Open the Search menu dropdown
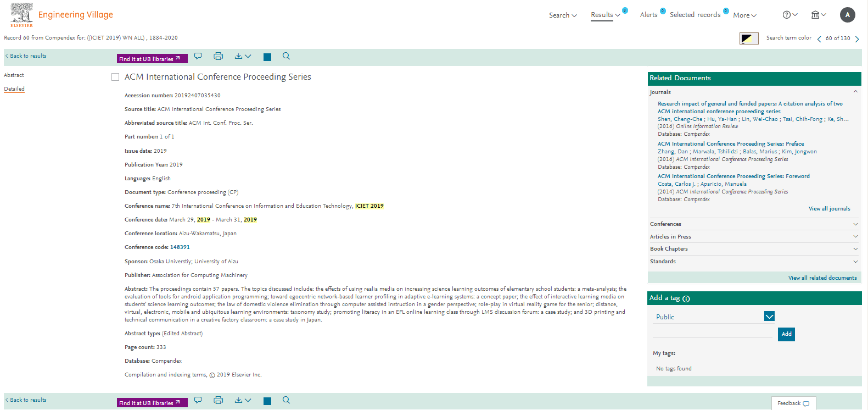 [x=563, y=15]
